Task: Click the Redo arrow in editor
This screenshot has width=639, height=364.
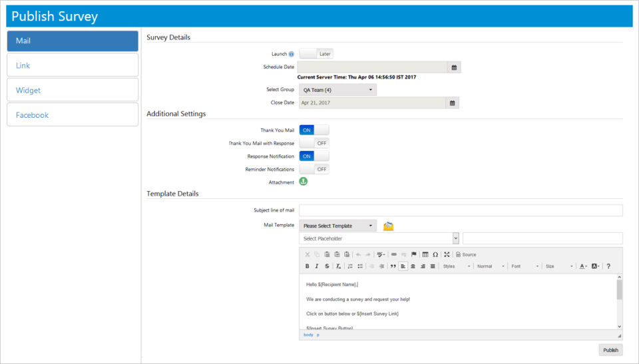Action: point(368,254)
